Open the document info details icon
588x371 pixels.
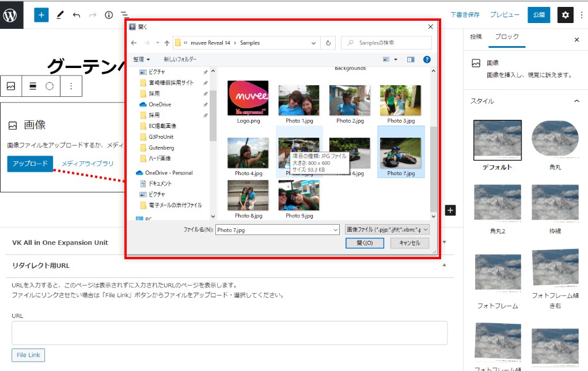109,15
